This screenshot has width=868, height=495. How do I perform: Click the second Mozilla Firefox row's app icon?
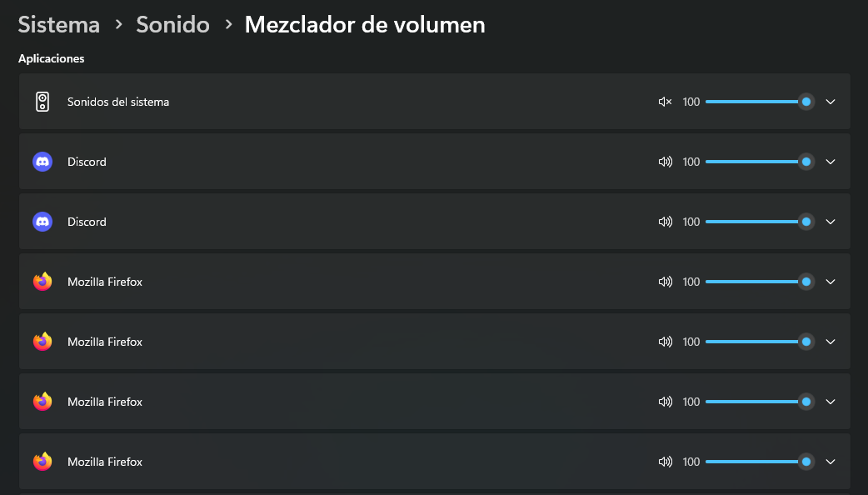pyautogui.click(x=42, y=342)
